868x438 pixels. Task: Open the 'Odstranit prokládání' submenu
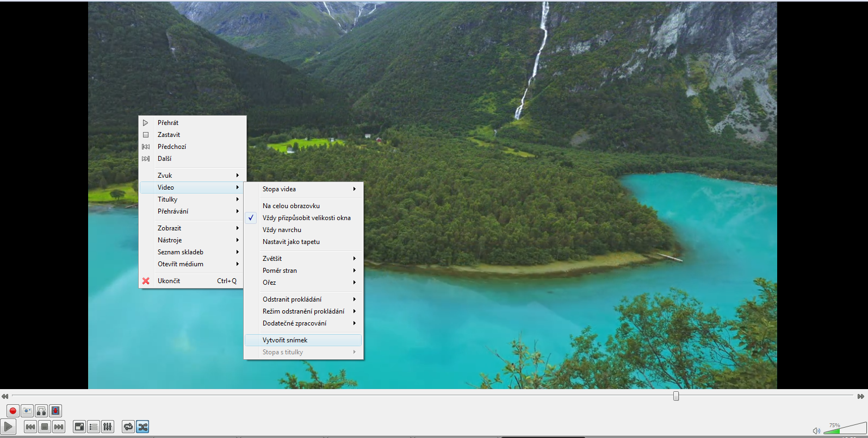[x=303, y=299]
